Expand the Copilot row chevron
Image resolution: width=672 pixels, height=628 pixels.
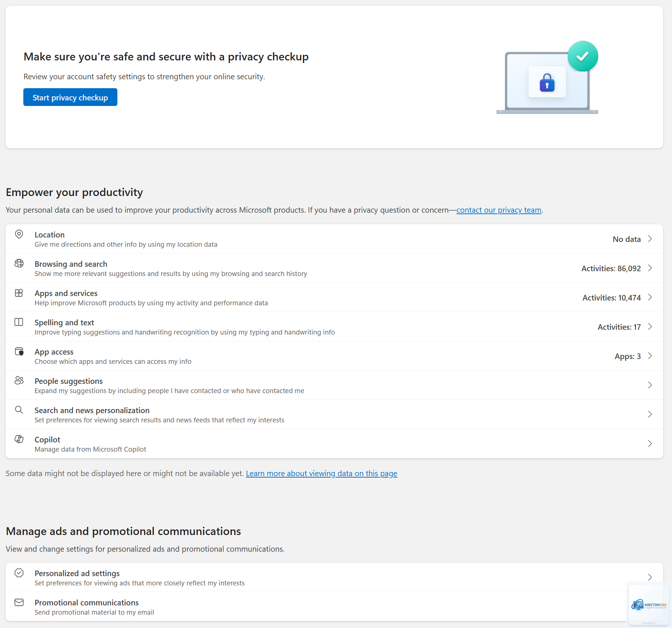click(650, 443)
